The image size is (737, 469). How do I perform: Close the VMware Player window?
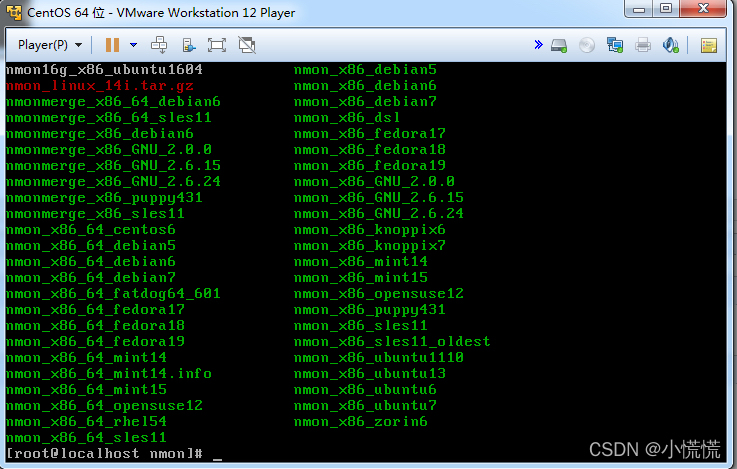[703, 8]
